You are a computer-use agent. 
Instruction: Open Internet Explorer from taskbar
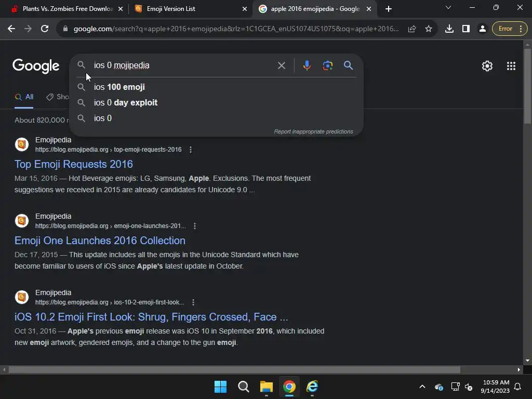tap(312, 387)
